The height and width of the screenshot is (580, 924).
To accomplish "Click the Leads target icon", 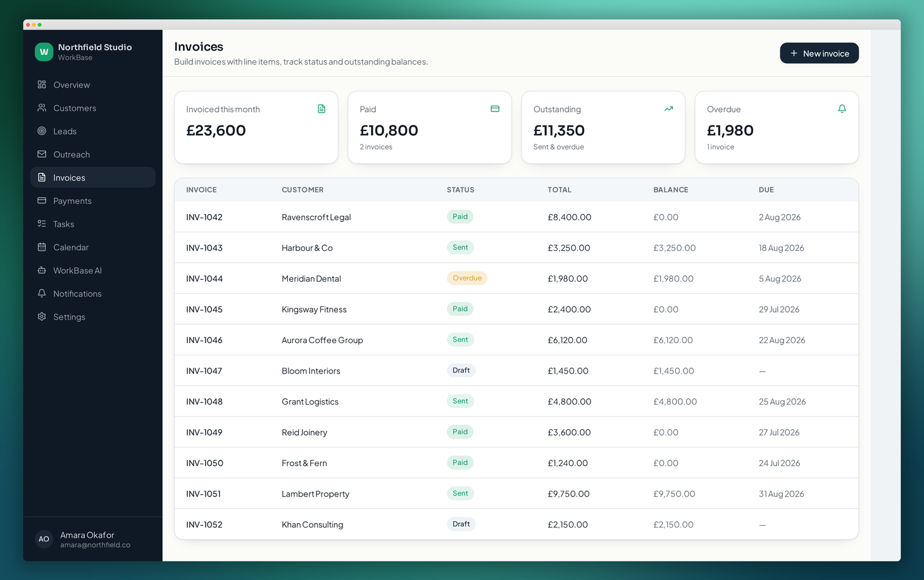I will click(42, 131).
